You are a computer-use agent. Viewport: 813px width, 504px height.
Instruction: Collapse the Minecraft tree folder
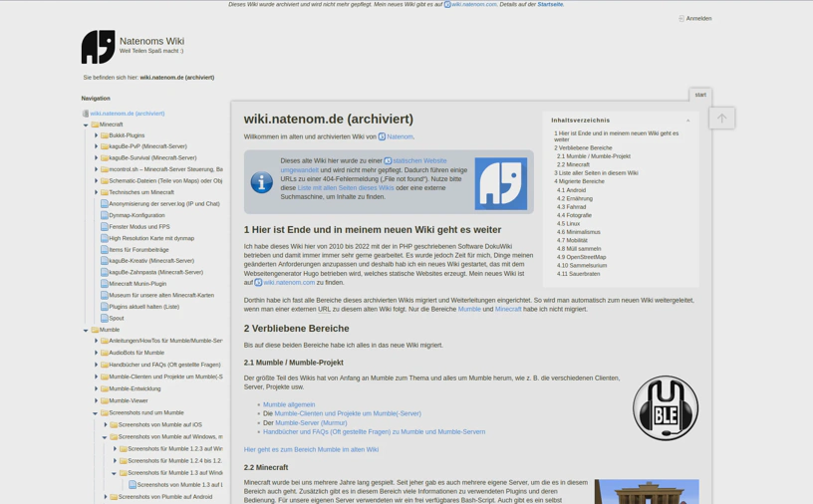(86, 125)
